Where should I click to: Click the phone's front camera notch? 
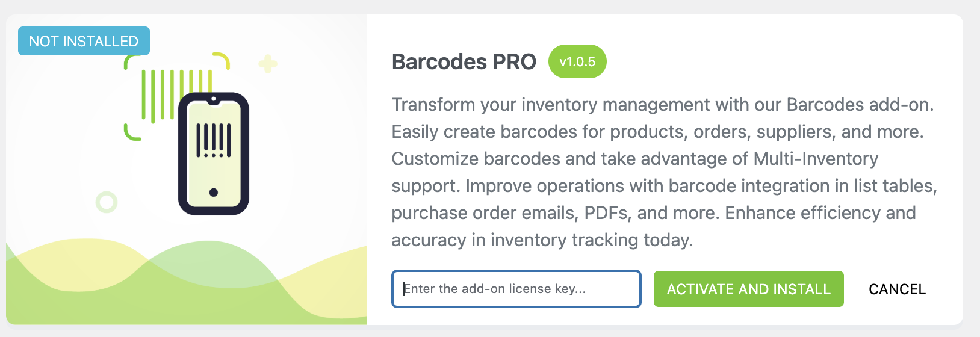pyautogui.click(x=214, y=99)
